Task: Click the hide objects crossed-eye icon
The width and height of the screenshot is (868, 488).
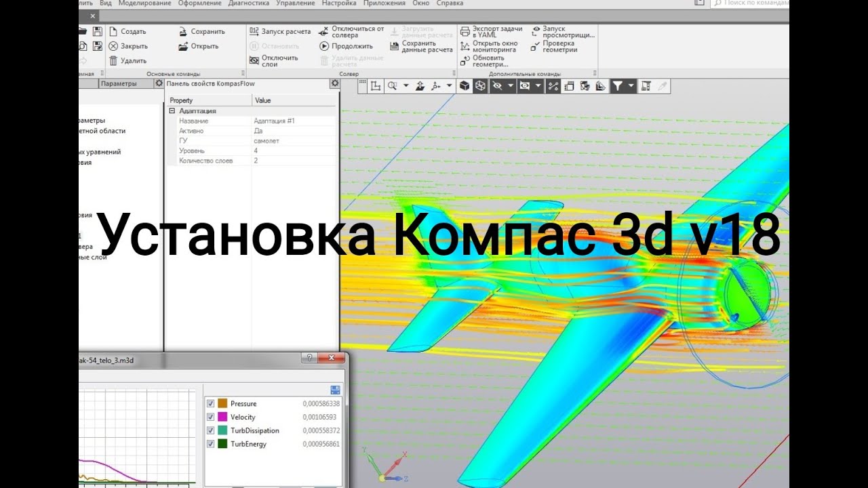Action: pos(497,86)
